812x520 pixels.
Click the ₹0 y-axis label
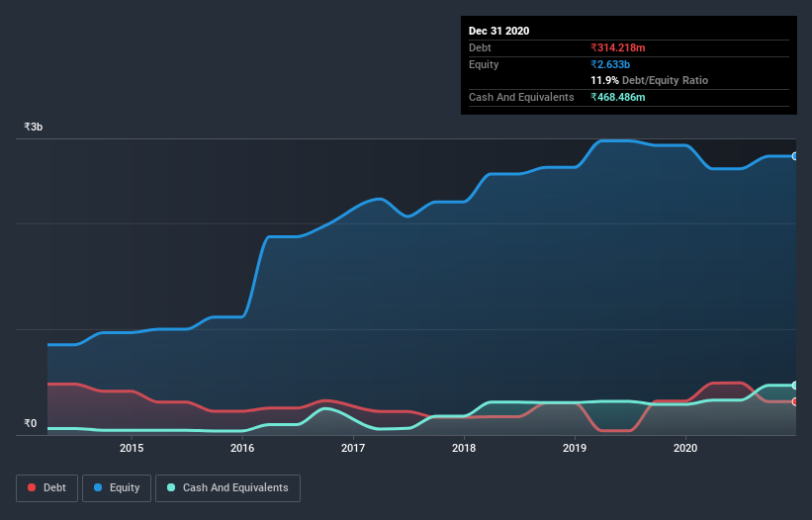(31, 423)
